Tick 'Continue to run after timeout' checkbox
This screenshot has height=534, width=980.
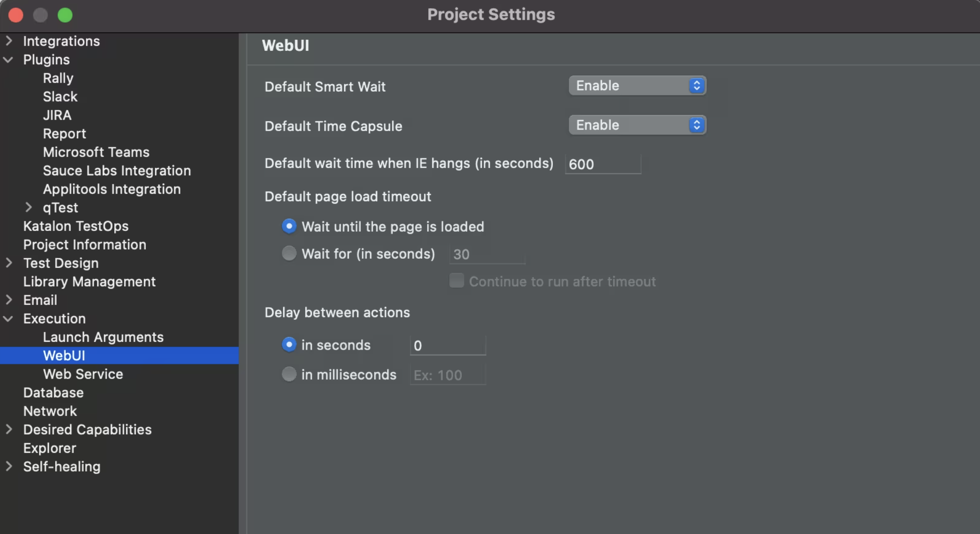point(456,280)
